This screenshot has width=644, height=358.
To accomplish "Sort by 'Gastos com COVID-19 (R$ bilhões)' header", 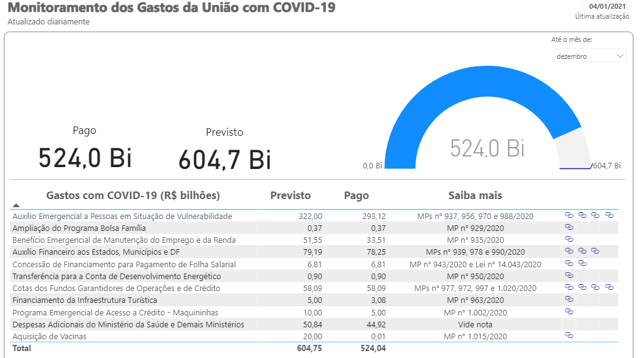I will tap(133, 195).
